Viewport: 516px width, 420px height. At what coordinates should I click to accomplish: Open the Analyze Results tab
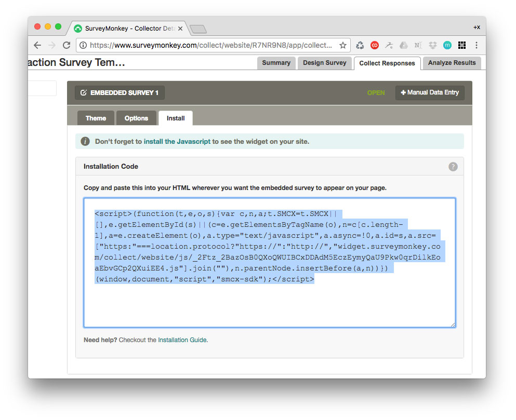tap(452, 63)
